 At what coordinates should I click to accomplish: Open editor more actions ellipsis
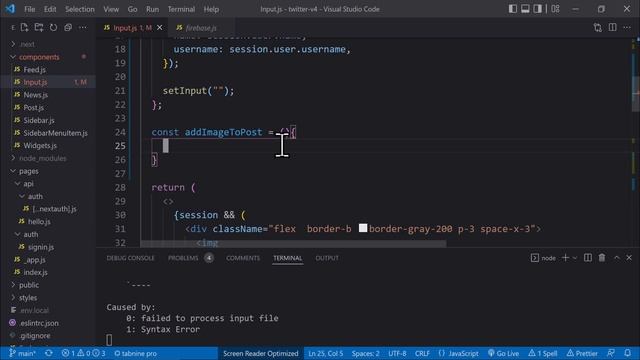click(627, 27)
